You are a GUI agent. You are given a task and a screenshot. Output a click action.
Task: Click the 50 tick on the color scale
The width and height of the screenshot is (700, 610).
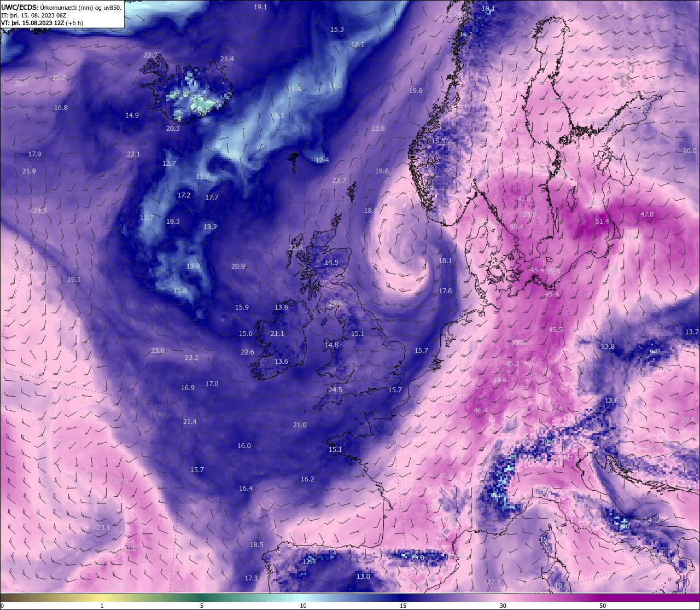(x=603, y=606)
